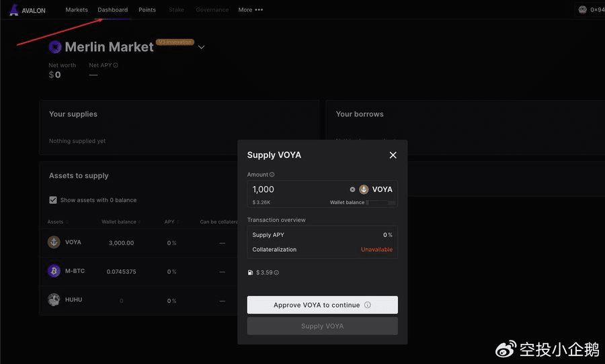Go to the Dashboard tab

112,10
